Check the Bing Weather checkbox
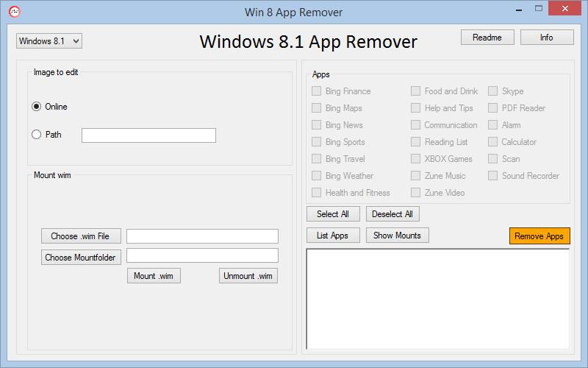 (317, 176)
